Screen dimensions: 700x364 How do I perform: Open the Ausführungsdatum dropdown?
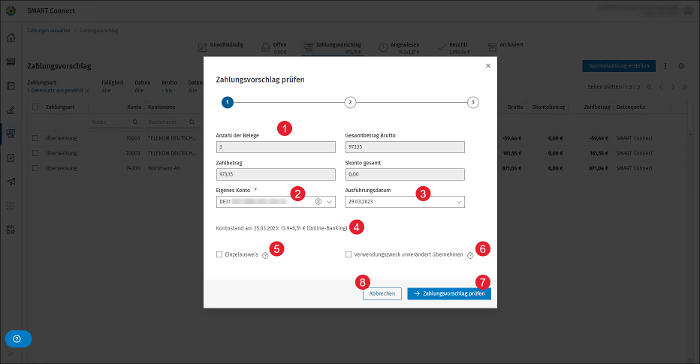click(458, 202)
